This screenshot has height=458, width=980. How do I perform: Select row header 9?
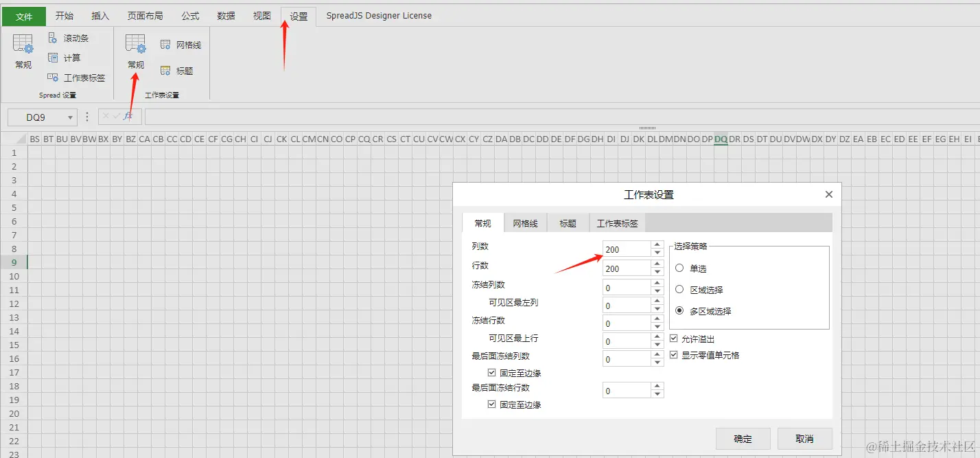[13, 262]
